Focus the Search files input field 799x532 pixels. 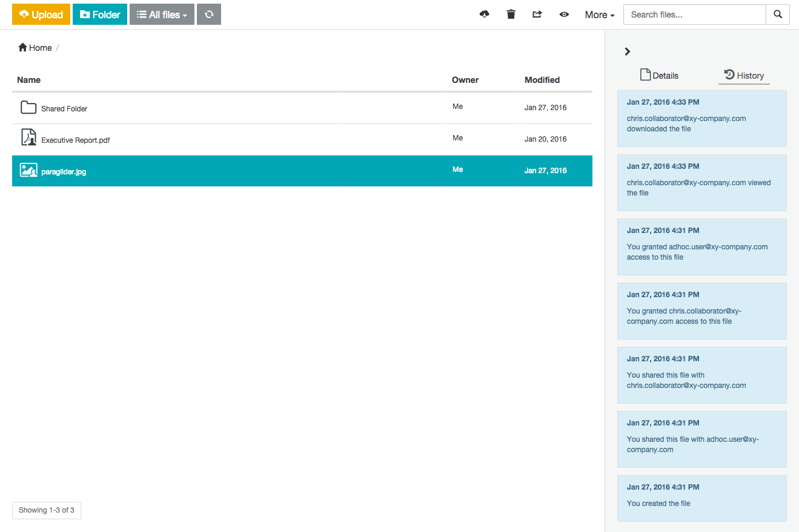click(x=694, y=15)
